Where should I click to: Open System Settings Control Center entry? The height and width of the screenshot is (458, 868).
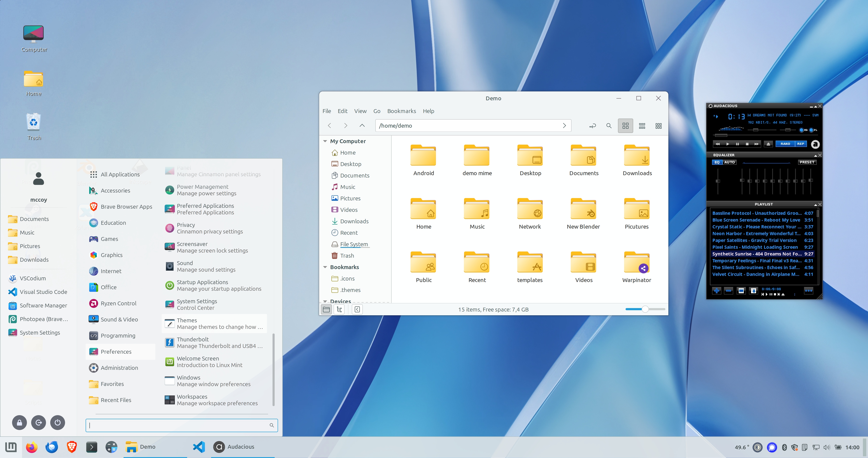214,304
